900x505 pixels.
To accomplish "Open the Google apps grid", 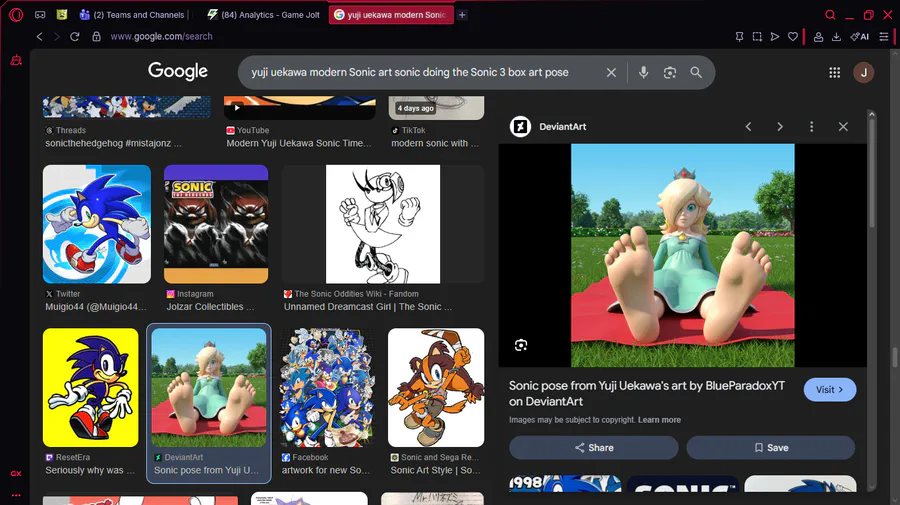I will [x=835, y=72].
